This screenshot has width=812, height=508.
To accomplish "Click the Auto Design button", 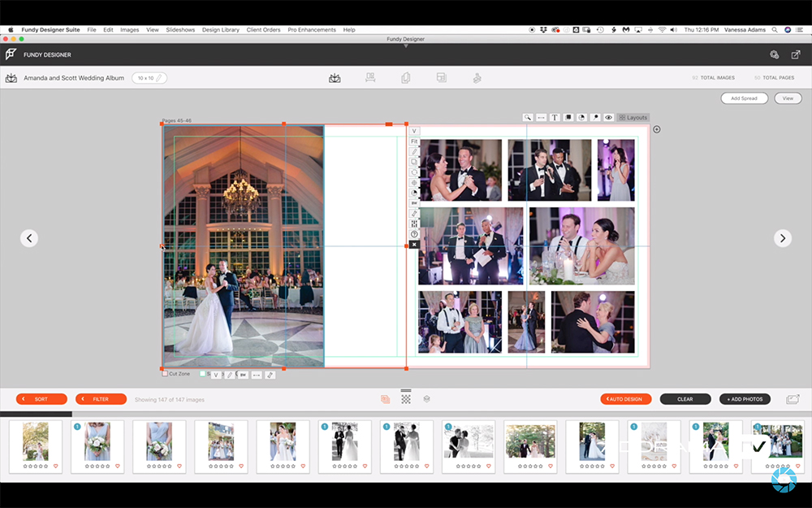I will point(626,399).
